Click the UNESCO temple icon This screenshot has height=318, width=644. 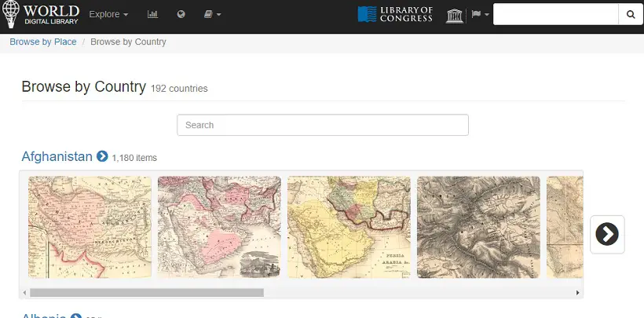(455, 15)
